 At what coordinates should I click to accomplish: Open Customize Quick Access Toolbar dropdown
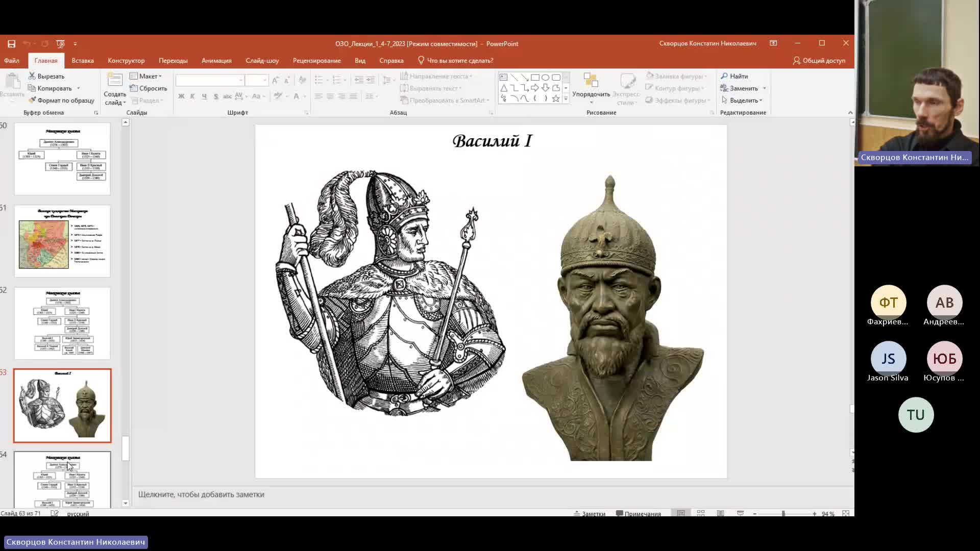point(75,44)
